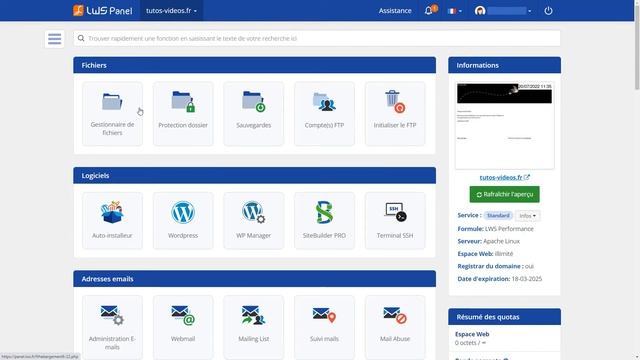
Task: Click Initialiser le FTP icon
Action: coord(395,102)
